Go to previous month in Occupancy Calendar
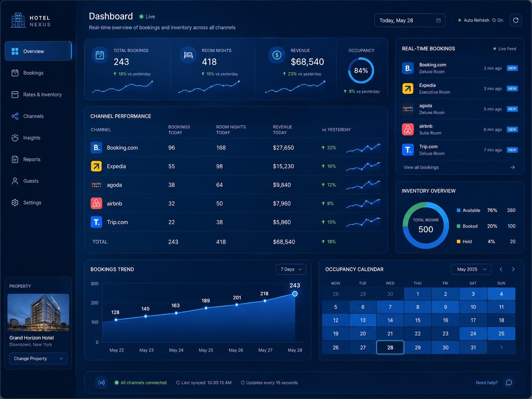Viewport: 532px width, 399px height. 501,269
